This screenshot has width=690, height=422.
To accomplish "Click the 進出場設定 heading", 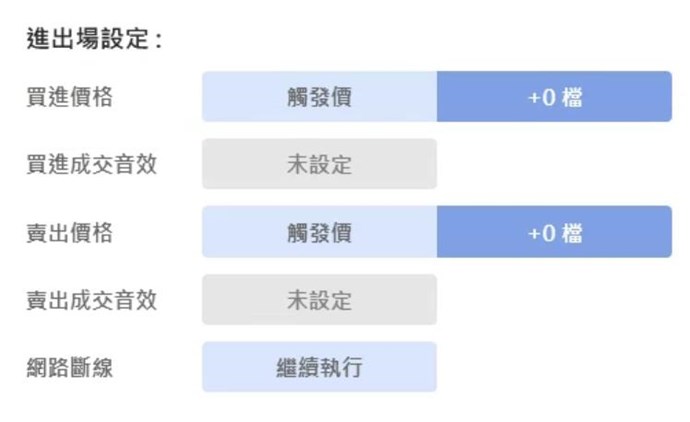I will (x=94, y=41).
